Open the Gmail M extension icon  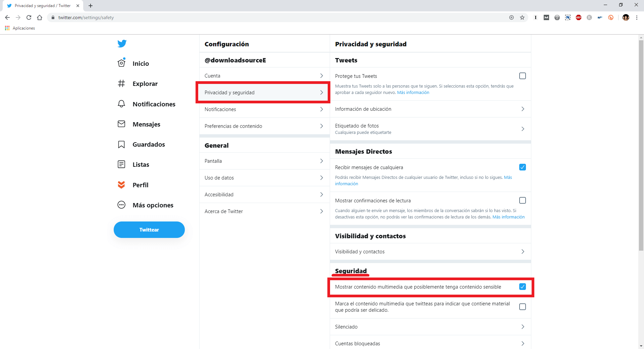point(546,17)
